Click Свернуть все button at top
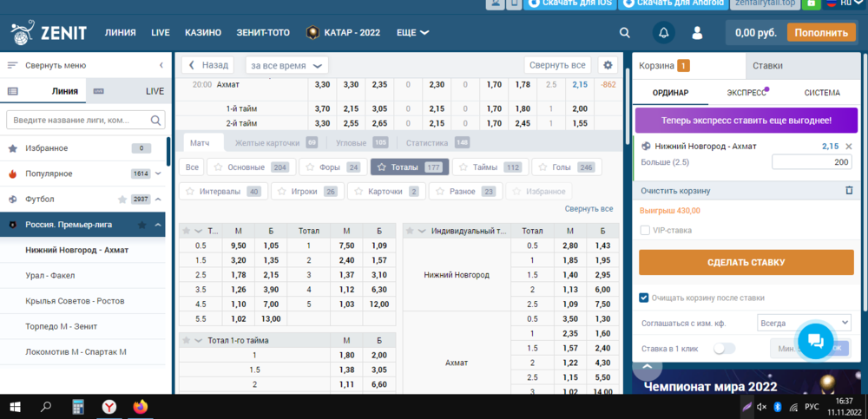Screen dimensions: 868x419 [557, 65]
